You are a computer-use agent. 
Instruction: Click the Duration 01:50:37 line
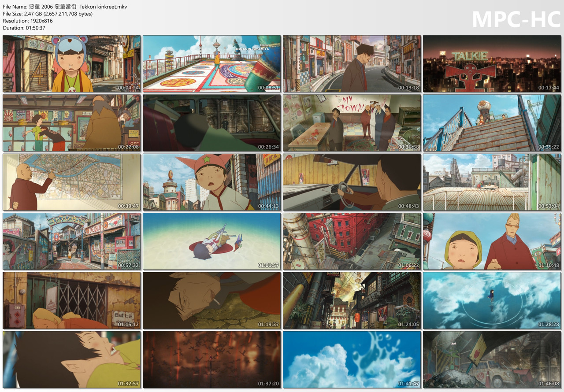click(24, 28)
